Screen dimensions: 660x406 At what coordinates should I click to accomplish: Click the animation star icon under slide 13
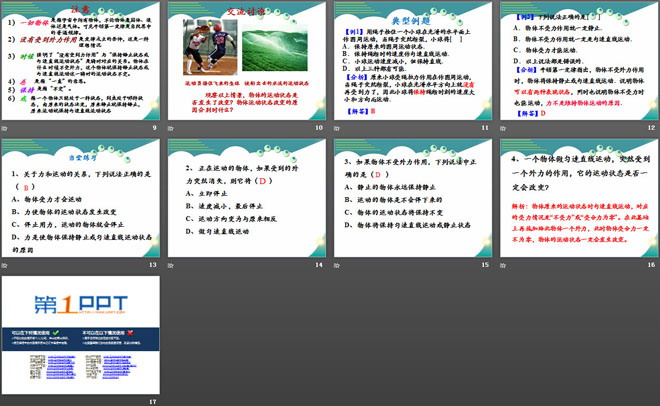tap(5, 265)
